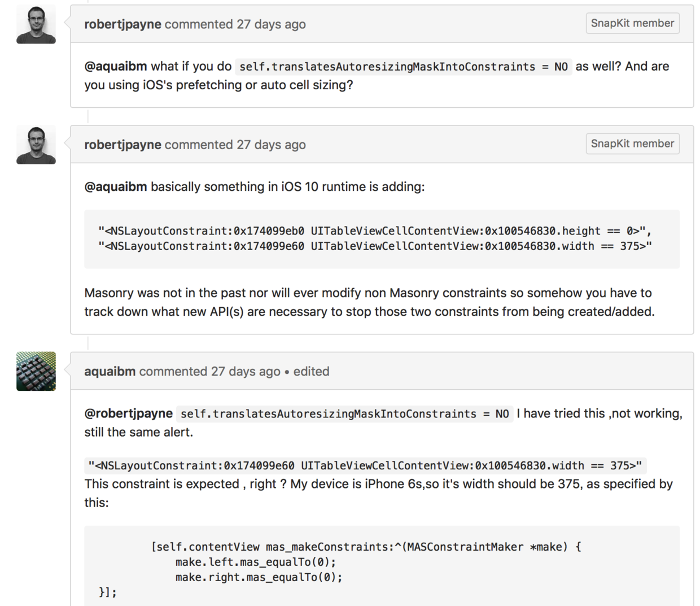Screen dimensions: 700x606
Task: Open the @robertjpayne mention in aquaibm's comment
Action: click(x=128, y=413)
